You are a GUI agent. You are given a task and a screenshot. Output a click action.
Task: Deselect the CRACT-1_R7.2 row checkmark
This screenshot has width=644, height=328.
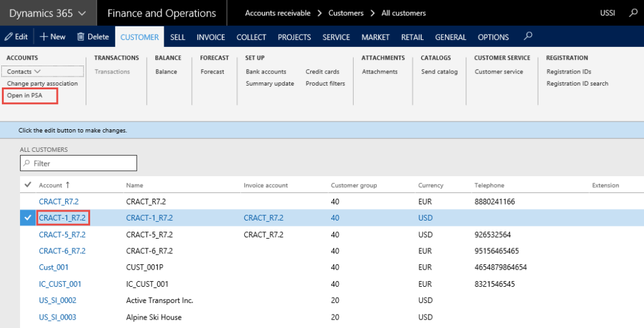click(x=28, y=218)
